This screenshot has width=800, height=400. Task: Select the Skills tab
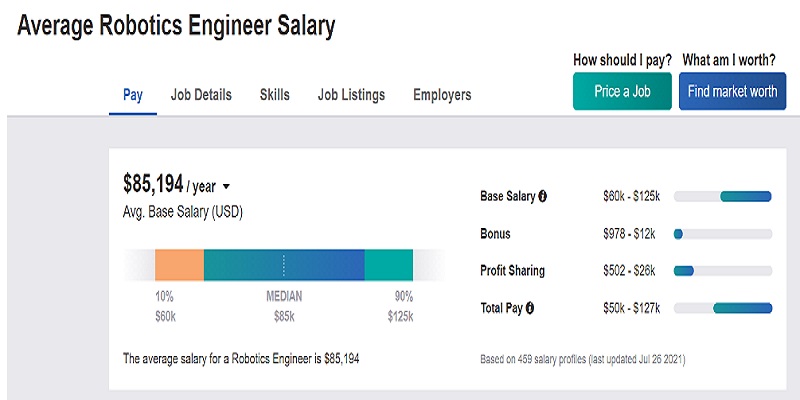275,95
